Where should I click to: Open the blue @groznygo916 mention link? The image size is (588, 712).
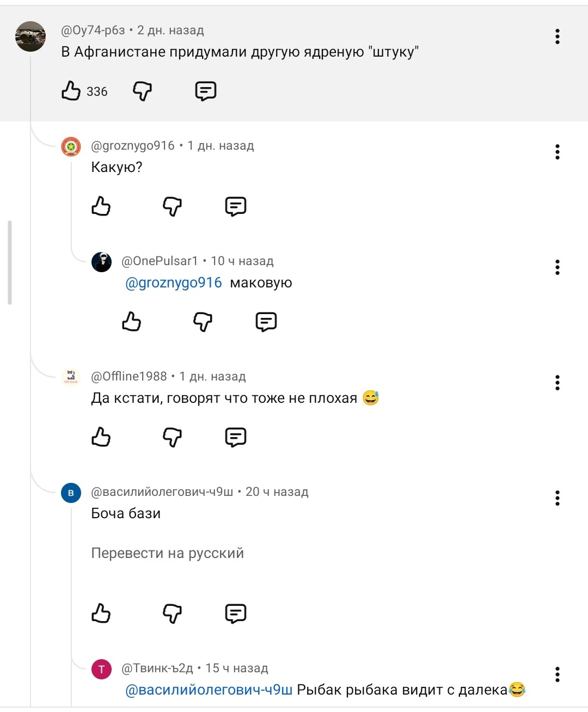(x=174, y=283)
